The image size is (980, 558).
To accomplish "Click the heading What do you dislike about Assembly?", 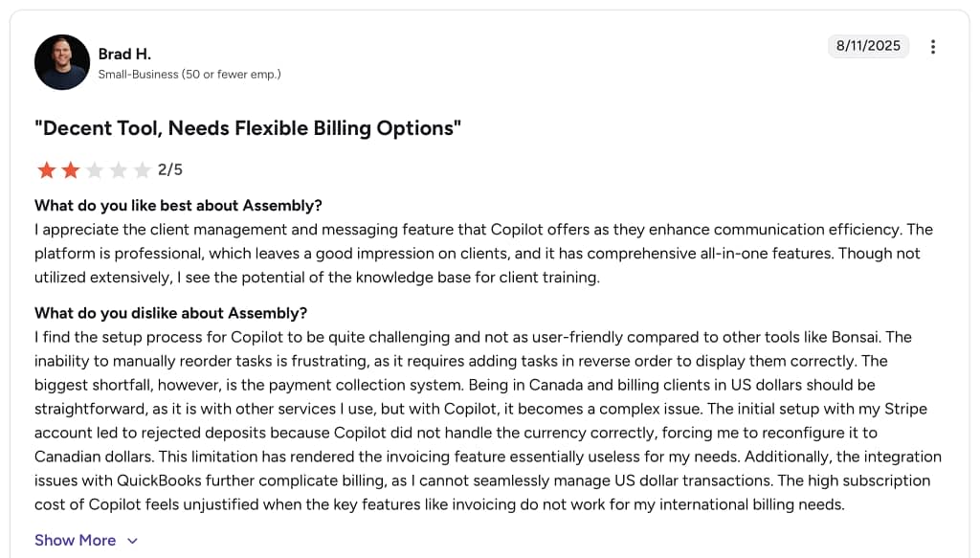I will (x=170, y=313).
